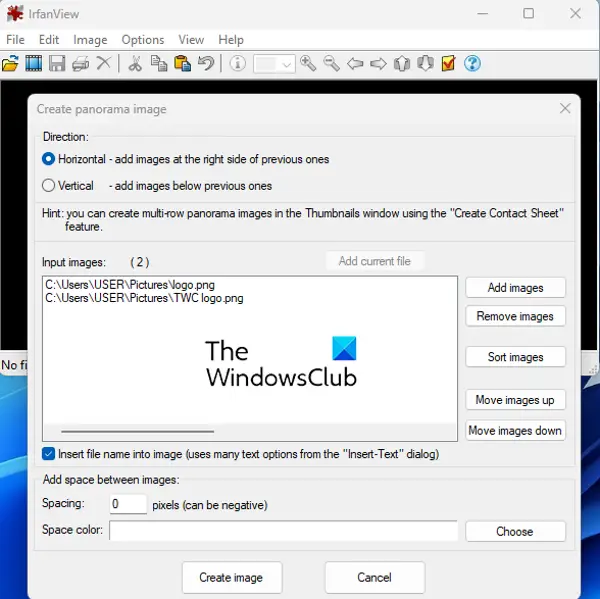Select the Cut scissors icon

pos(135,64)
